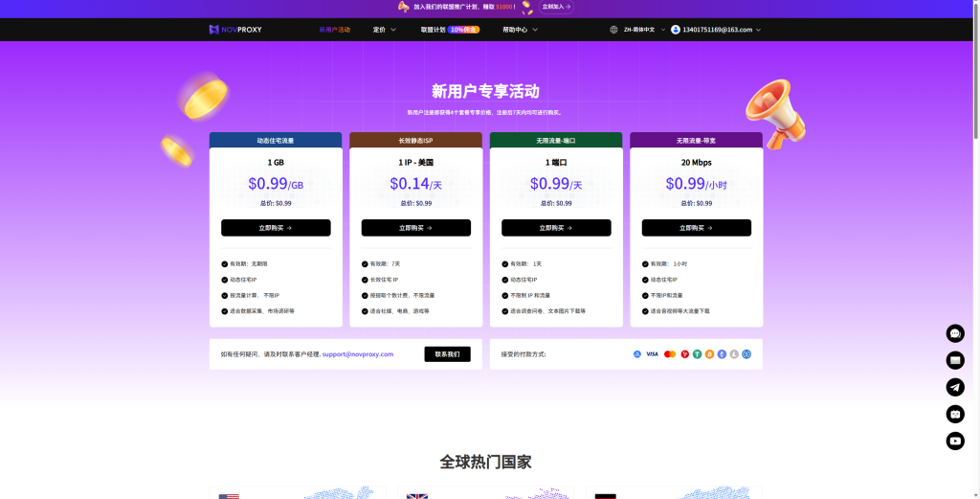Select the 长效静态ISP card header

click(415, 140)
